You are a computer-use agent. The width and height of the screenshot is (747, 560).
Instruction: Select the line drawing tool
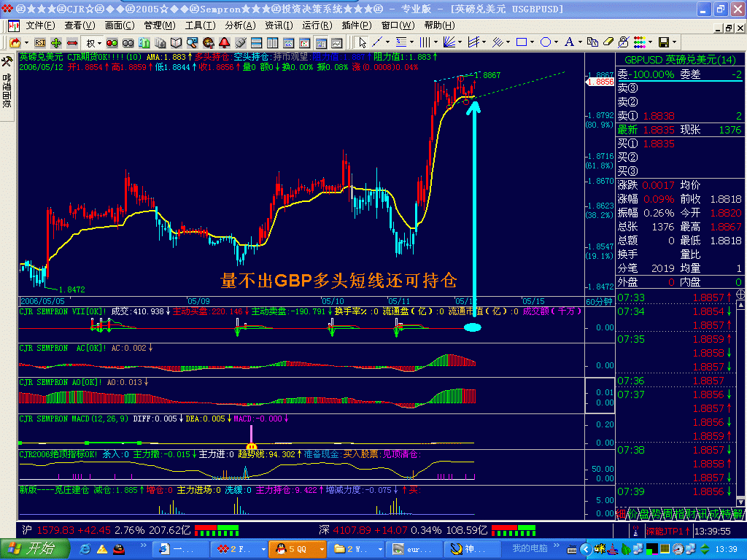377,42
